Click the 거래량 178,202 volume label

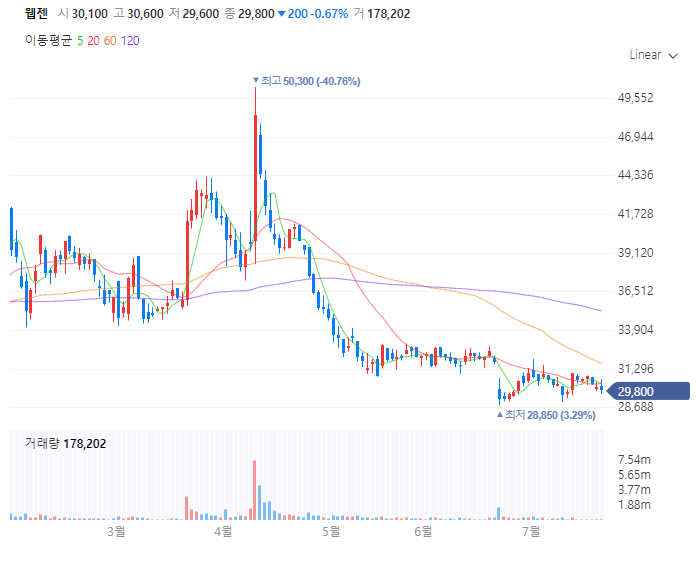tap(65, 443)
